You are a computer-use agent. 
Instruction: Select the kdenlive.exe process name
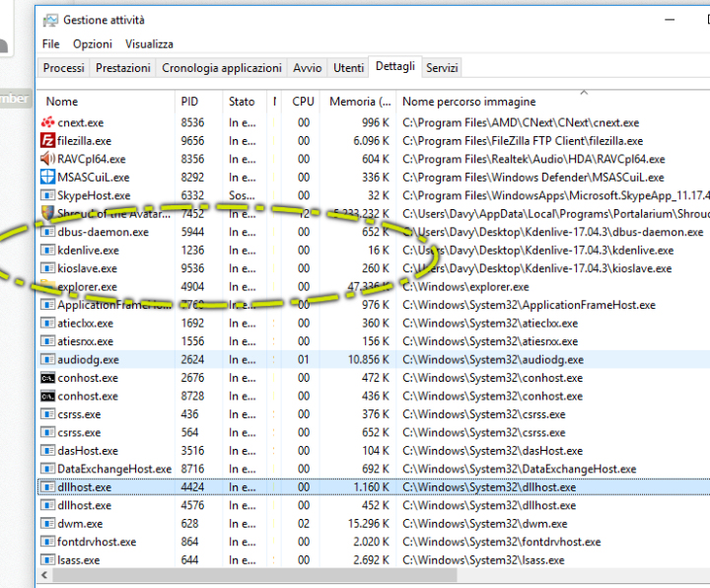point(88,250)
